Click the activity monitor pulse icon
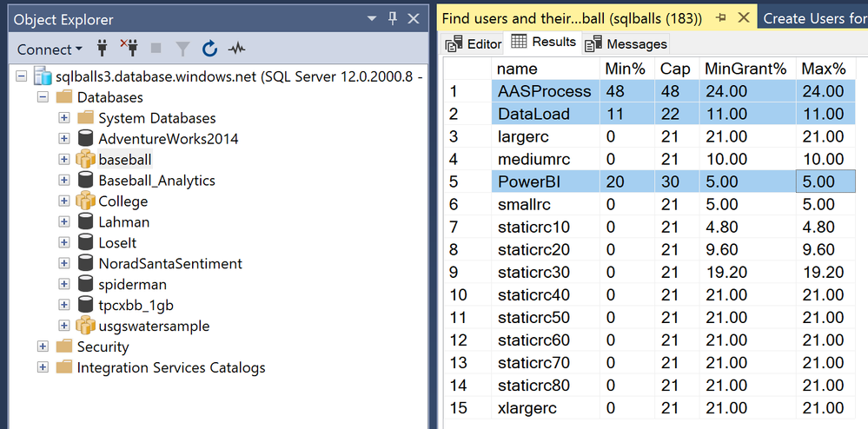Screen dimensions: 868x429 [x=237, y=49]
